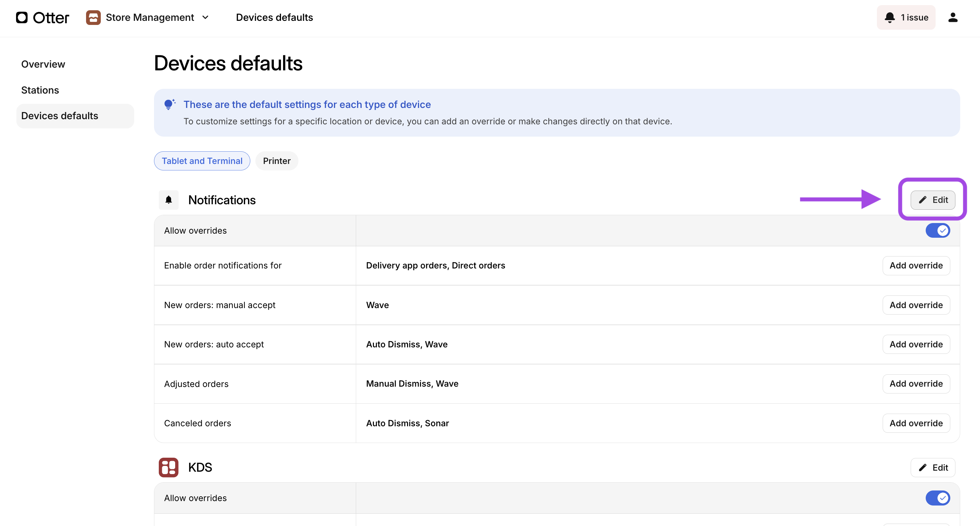The width and height of the screenshot is (980, 526).
Task: Click the Store Management app icon
Action: pyautogui.click(x=93, y=17)
